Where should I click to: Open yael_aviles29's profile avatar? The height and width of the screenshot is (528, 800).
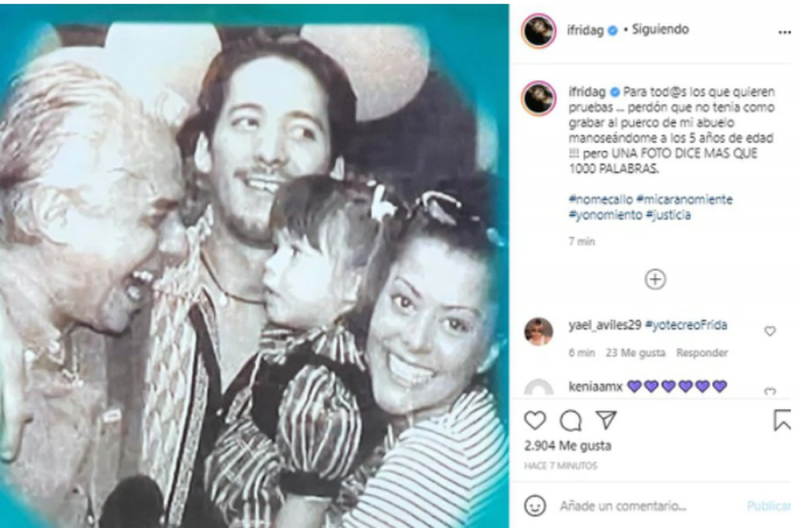pyautogui.click(x=538, y=331)
